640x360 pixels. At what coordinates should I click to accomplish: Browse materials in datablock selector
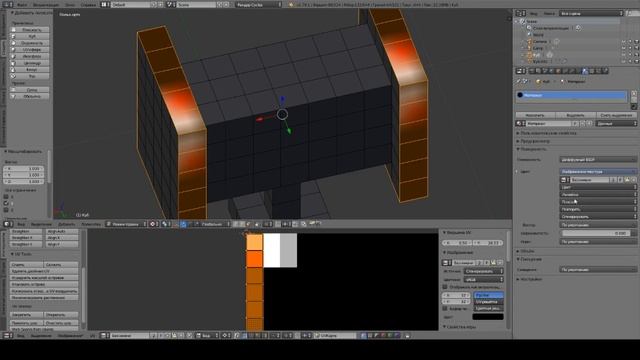(x=520, y=123)
